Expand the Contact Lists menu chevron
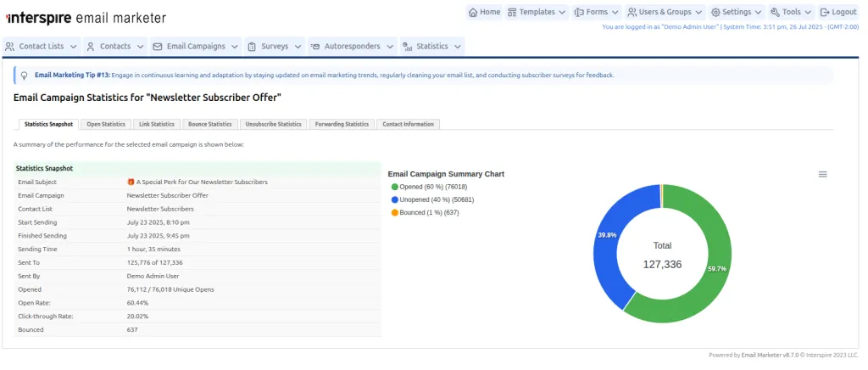This screenshot has height=370, width=868. click(73, 47)
